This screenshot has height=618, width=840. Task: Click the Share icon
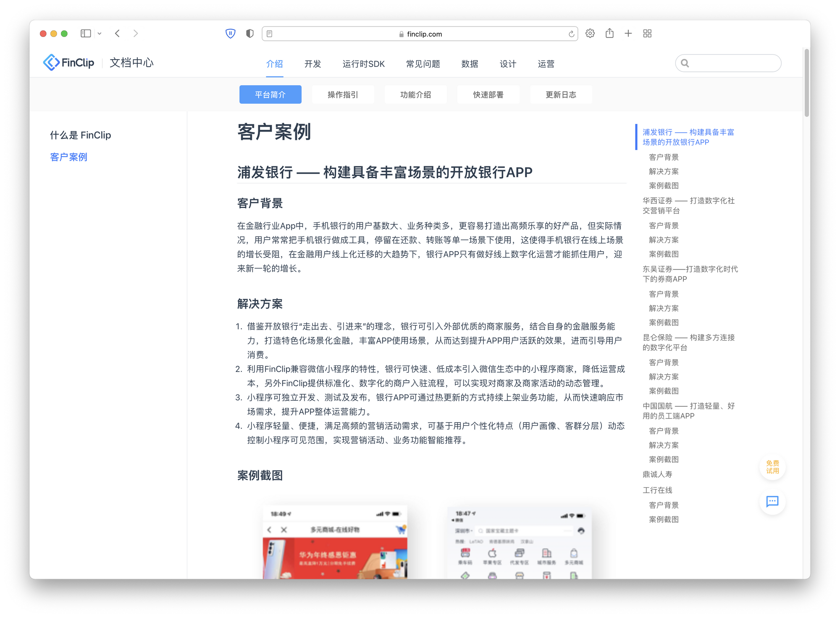tap(609, 33)
